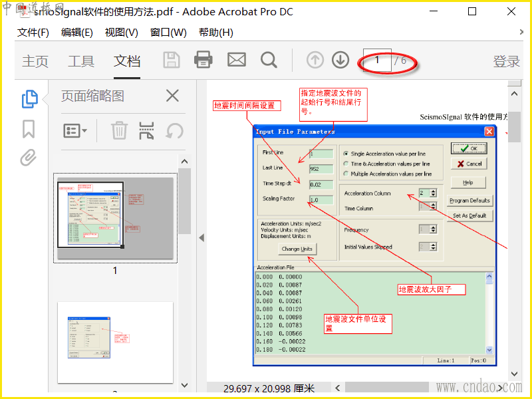Click data row 0.020 0.00087
The width and height of the screenshot is (532, 399).
click(x=279, y=285)
